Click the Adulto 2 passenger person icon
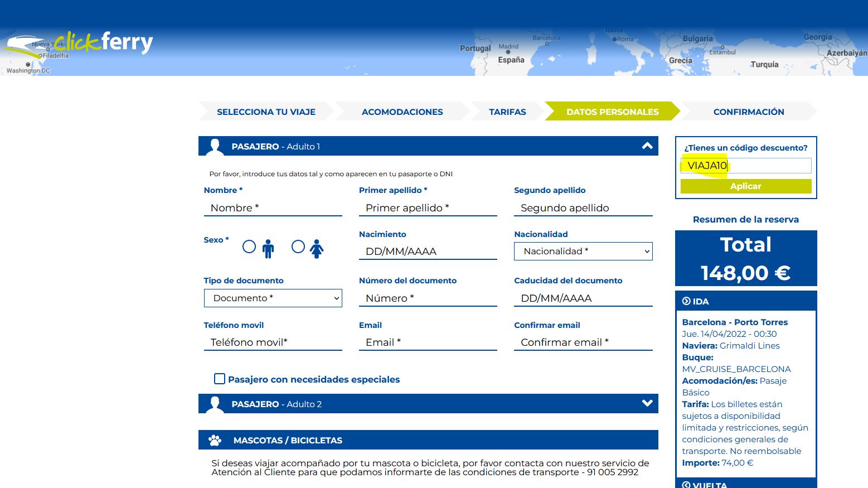Screen dimensions: 868x488 [x=215, y=404]
